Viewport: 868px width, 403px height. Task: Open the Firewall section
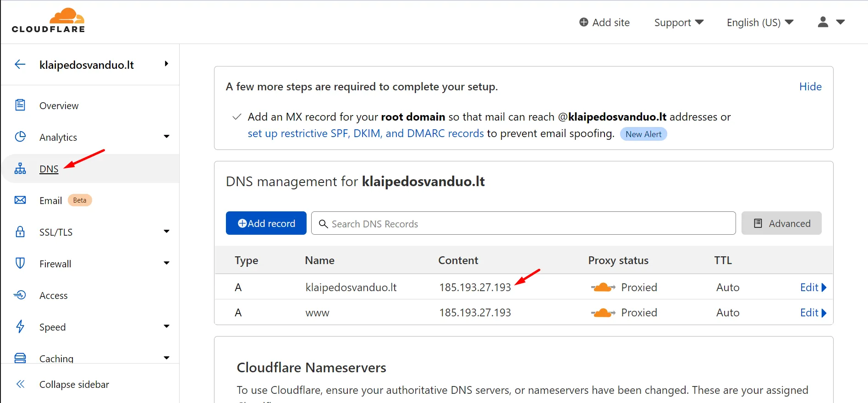[x=55, y=264]
